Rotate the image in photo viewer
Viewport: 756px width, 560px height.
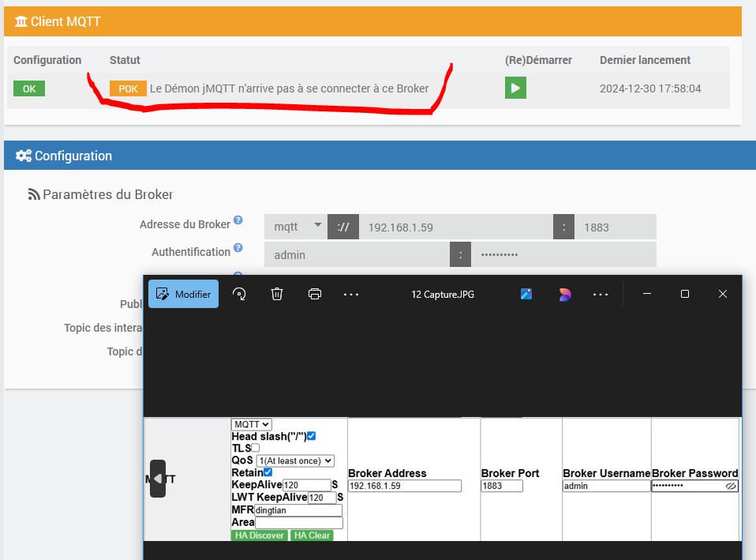click(x=239, y=294)
